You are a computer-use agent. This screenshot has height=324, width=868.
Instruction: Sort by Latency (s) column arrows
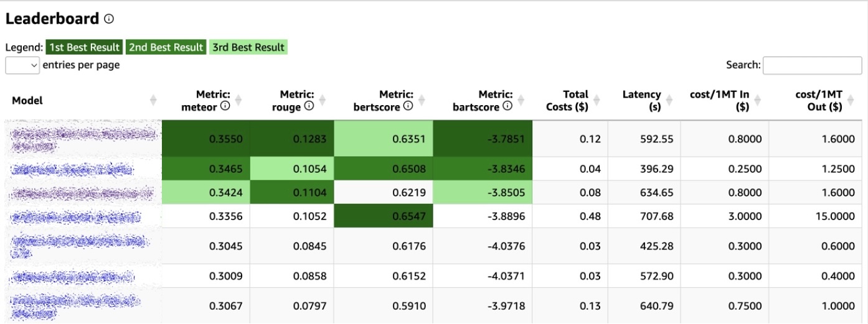[669, 100]
